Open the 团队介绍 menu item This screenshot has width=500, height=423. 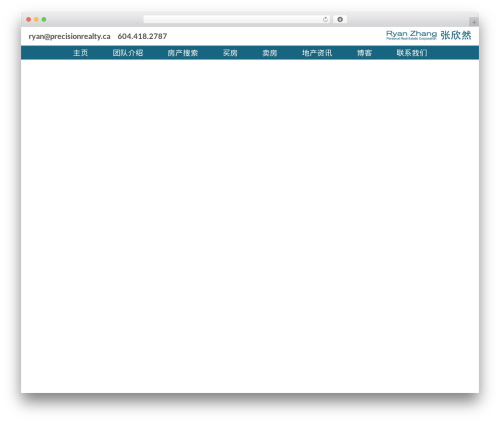click(128, 53)
